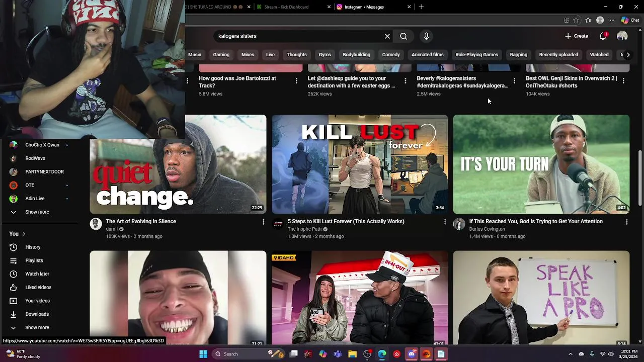This screenshot has height=362, width=644.
Task: Select the Music filter chip
Action: click(x=194, y=55)
